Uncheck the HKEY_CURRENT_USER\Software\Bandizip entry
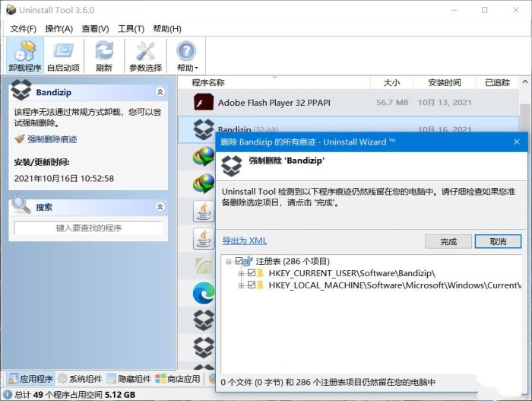Viewport: 532px width, 401px height. pyautogui.click(x=252, y=273)
